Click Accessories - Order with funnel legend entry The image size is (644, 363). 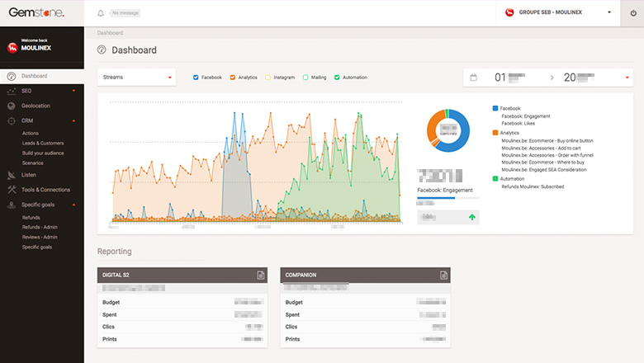547,155
